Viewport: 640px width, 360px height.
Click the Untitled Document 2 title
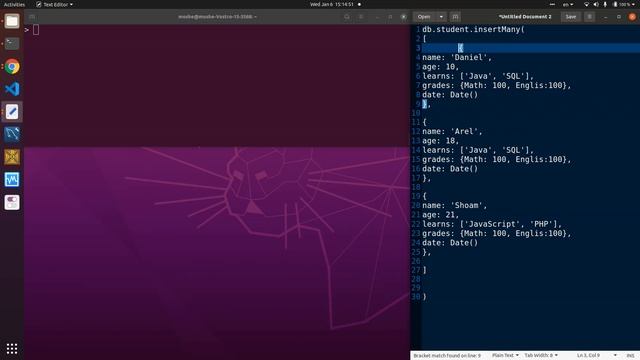525,17
